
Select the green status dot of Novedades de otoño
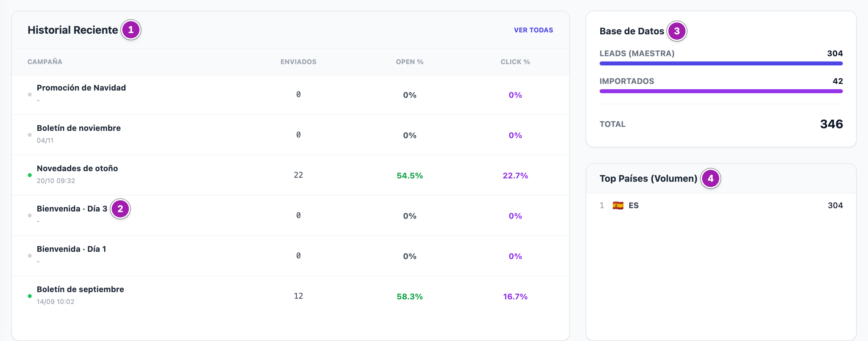[x=30, y=175]
